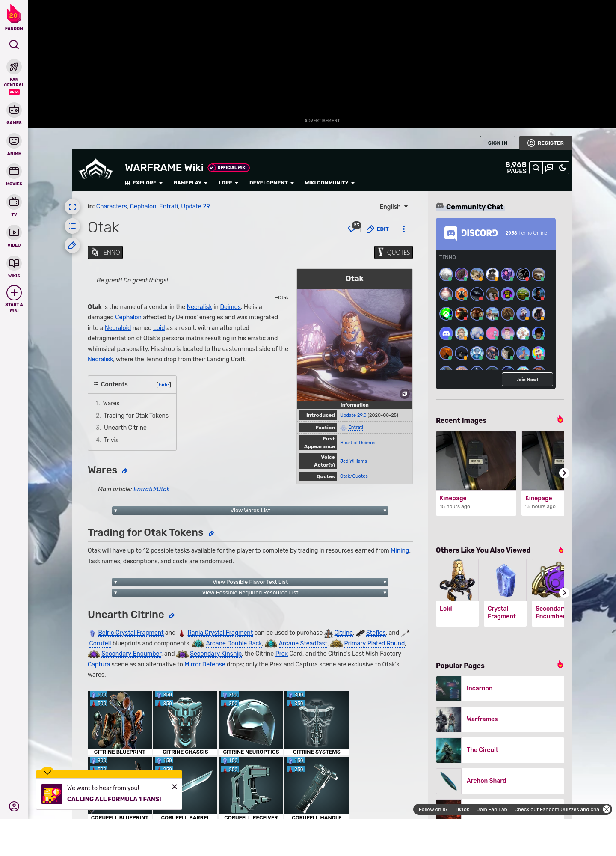The height and width of the screenshot is (856, 616).
Task: Close the Formula 1 fans popup
Action: 175,787
